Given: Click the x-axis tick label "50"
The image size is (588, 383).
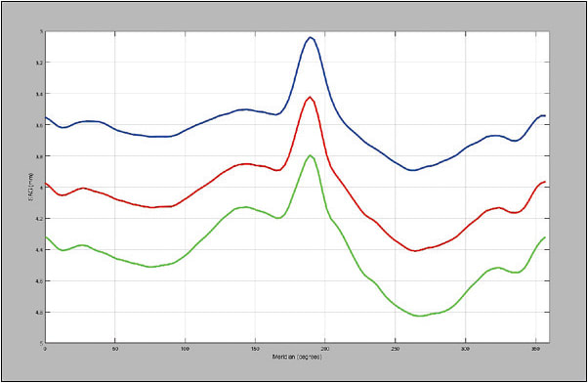Looking at the screenshot, I should [115, 349].
